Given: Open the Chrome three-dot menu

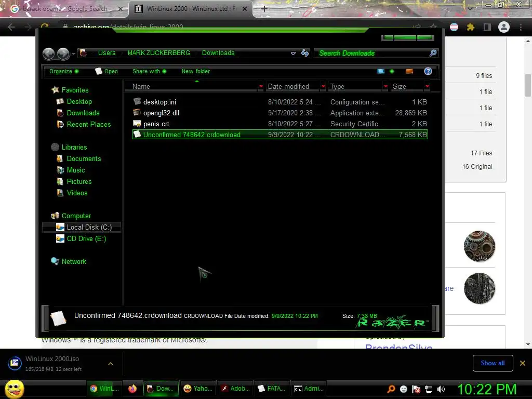Looking at the screenshot, I should tap(521, 27).
